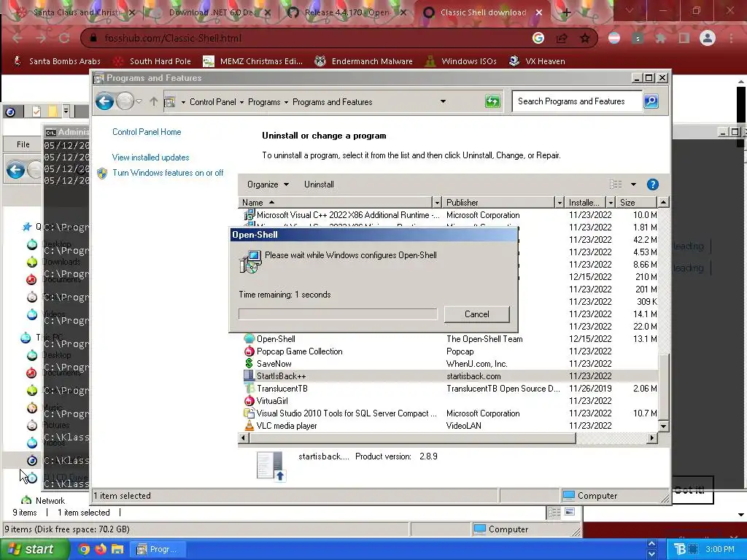The height and width of the screenshot is (560, 747).
Task: Open the Publisher column filter dropdown
Action: [x=560, y=203]
